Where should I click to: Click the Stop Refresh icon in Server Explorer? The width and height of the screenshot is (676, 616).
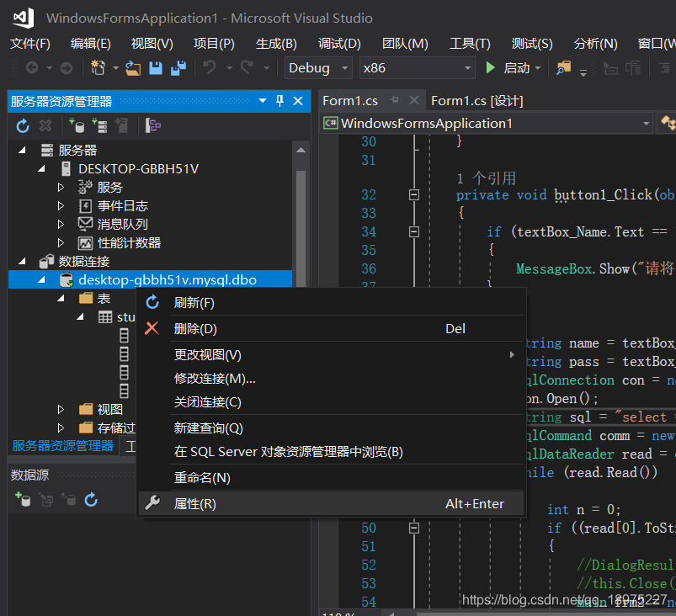pyautogui.click(x=45, y=126)
